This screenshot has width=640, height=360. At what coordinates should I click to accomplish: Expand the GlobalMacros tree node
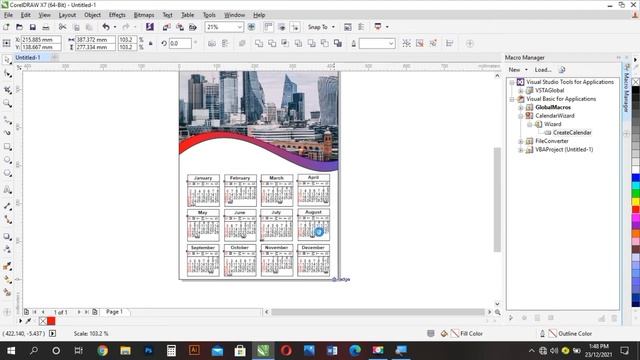pyautogui.click(x=521, y=107)
